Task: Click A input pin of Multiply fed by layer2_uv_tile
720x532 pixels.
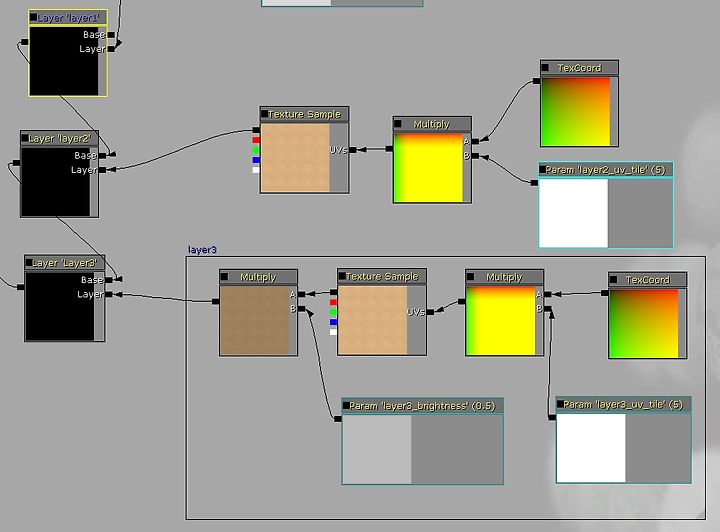Action: [x=475, y=141]
